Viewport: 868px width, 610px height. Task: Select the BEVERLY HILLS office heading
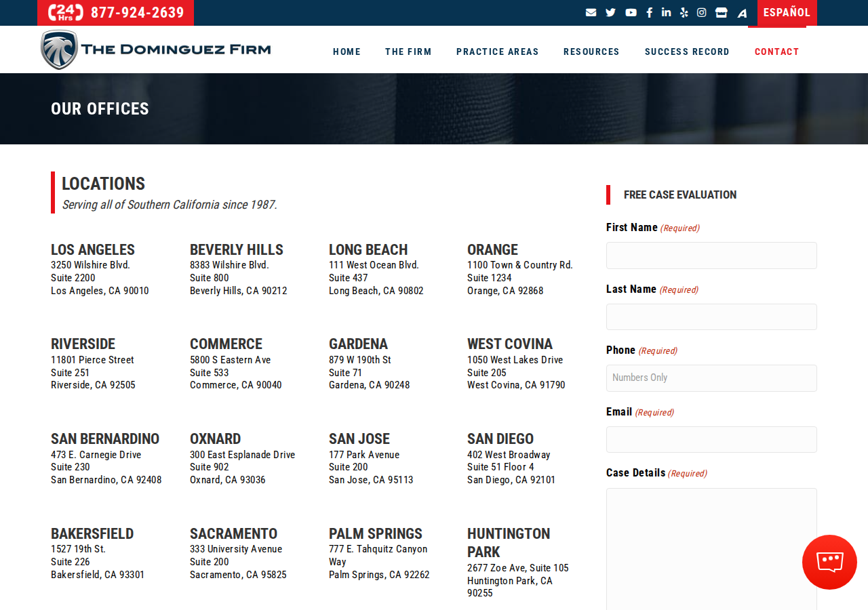click(x=237, y=249)
